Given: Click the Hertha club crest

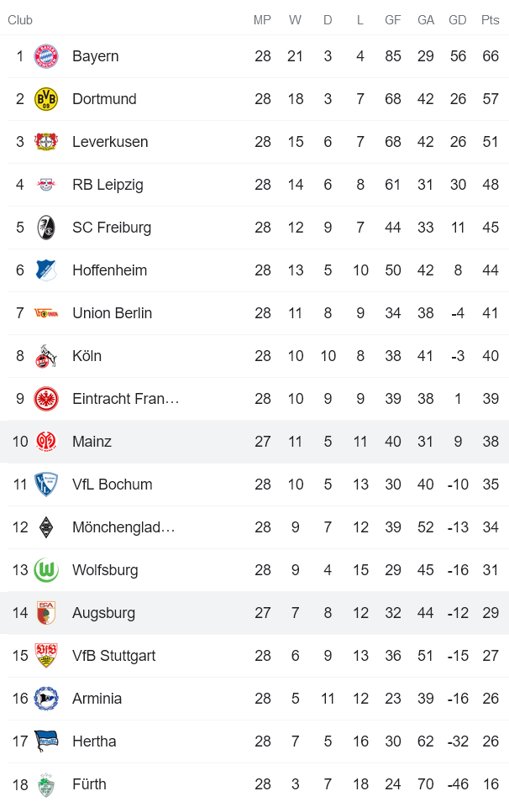Looking at the screenshot, I should pyautogui.click(x=48, y=741).
